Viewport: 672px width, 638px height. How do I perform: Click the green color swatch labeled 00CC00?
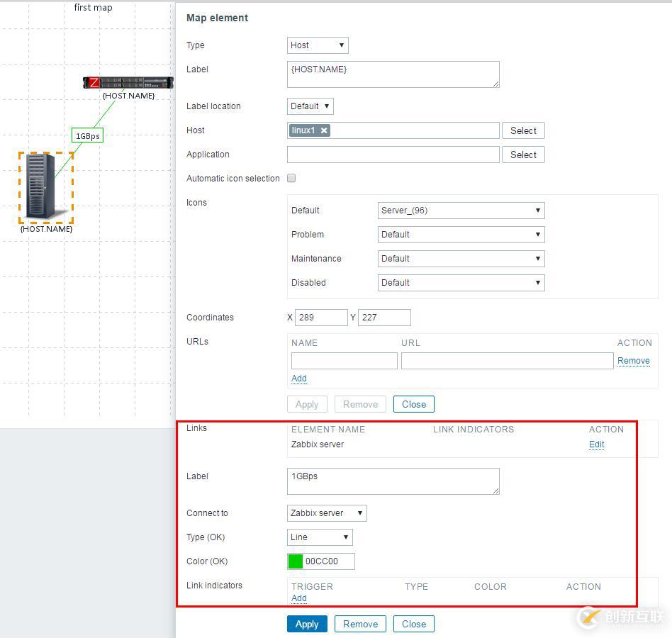tap(296, 561)
